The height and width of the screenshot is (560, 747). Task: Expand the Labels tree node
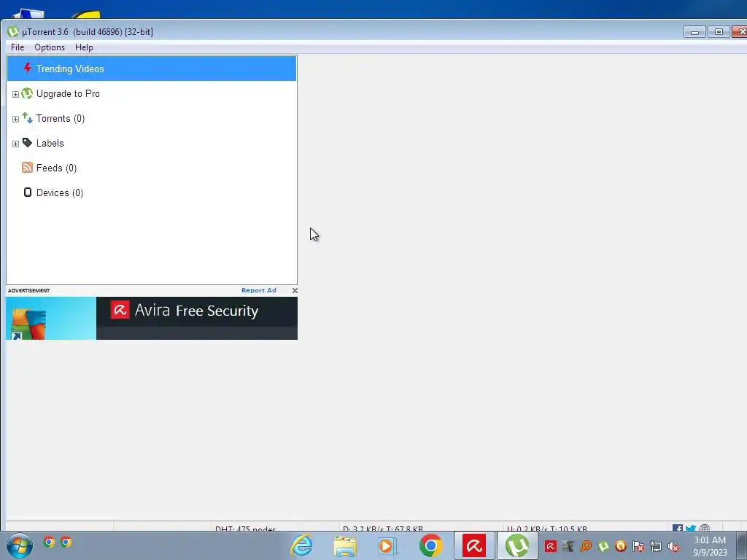click(15, 144)
